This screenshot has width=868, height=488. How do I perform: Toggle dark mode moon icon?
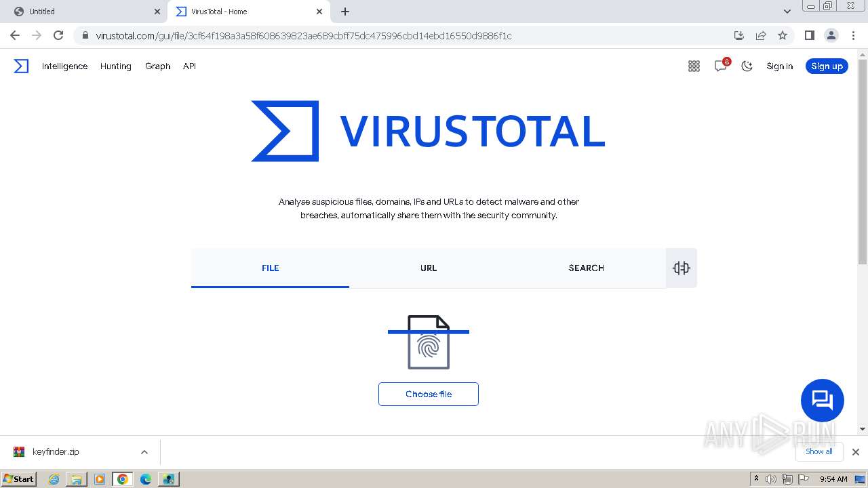click(x=747, y=66)
